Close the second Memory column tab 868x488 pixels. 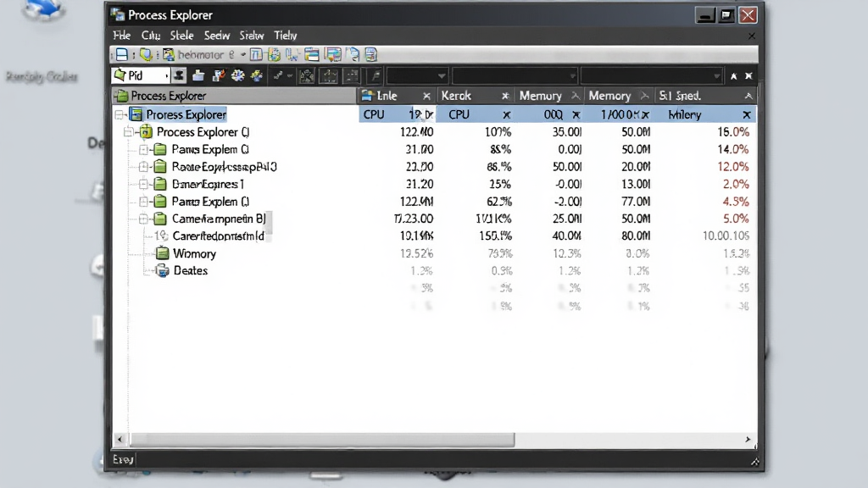click(x=644, y=96)
